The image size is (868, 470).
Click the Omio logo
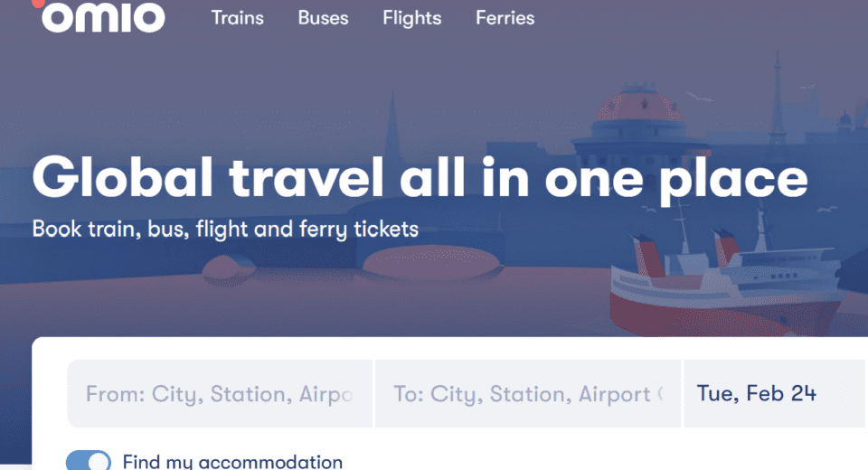[102, 17]
